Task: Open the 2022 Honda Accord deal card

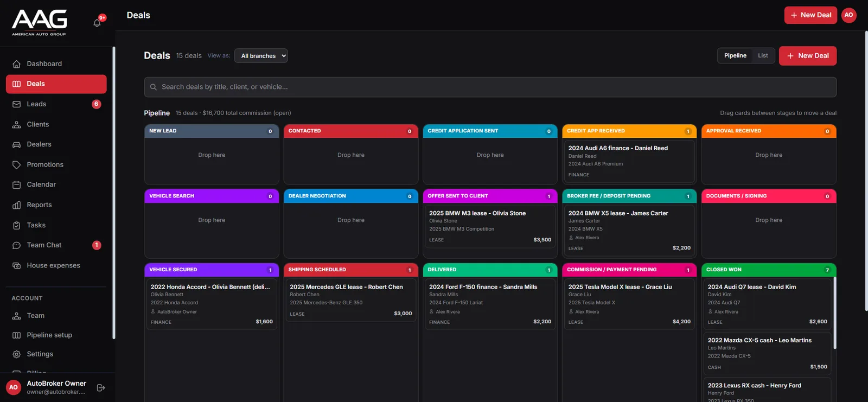Action: point(212,304)
